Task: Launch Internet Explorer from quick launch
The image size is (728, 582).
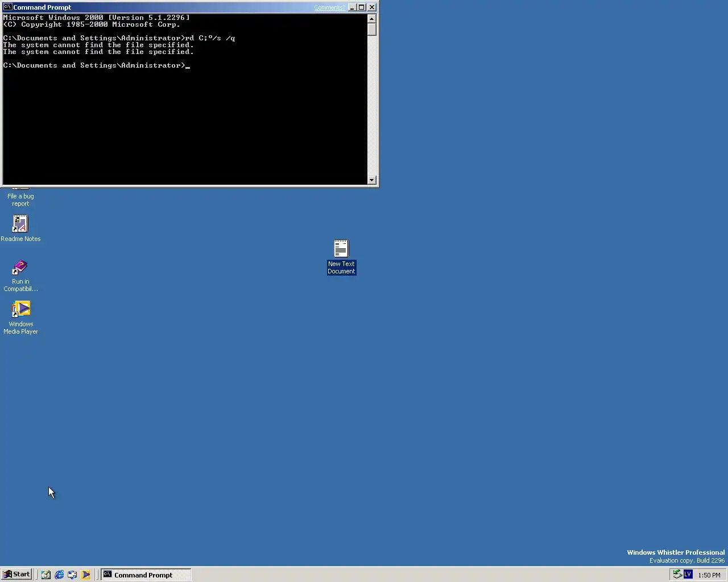Action: tap(59, 575)
